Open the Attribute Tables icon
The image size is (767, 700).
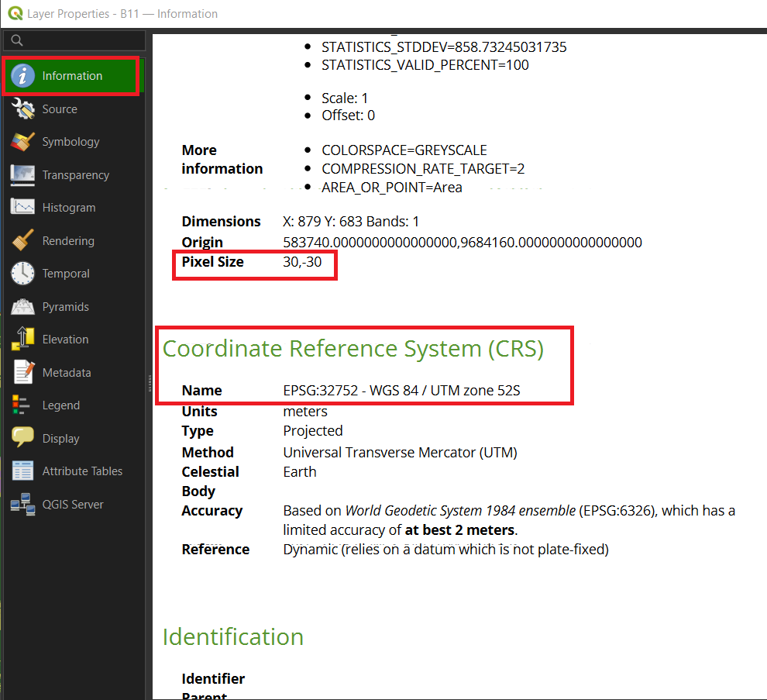point(23,471)
